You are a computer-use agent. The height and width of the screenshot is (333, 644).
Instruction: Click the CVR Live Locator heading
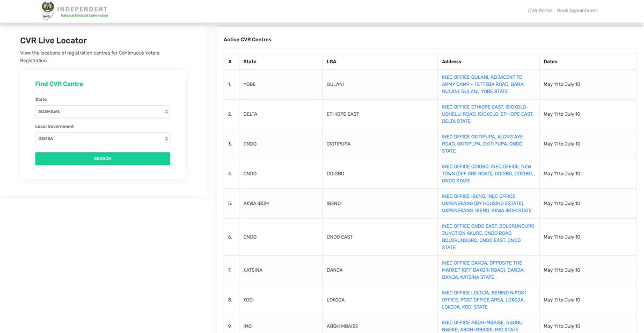53,41
